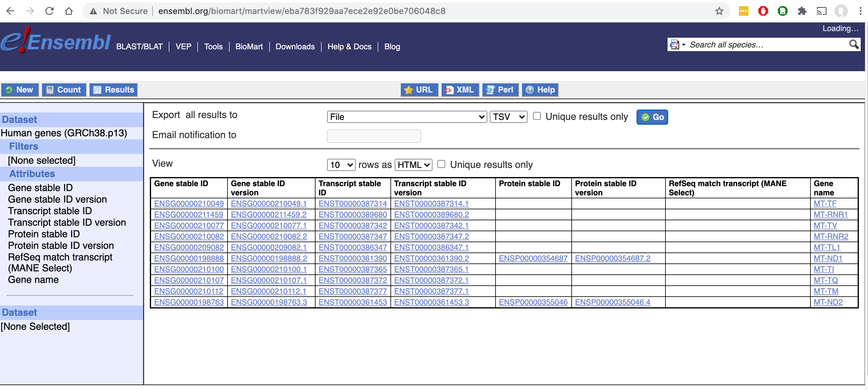Enable Unique results only for export
The width and height of the screenshot is (868, 390).
[537, 116]
